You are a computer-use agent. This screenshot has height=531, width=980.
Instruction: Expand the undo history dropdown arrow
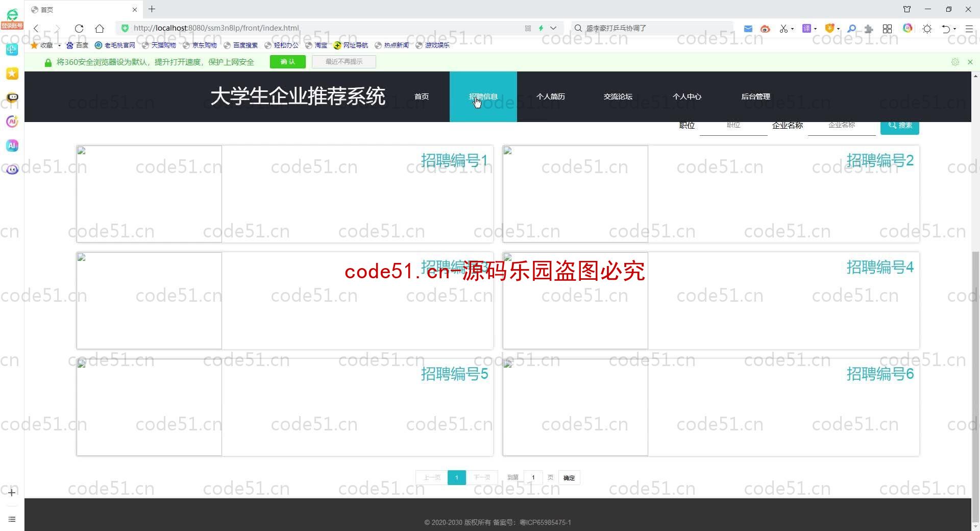click(x=954, y=29)
